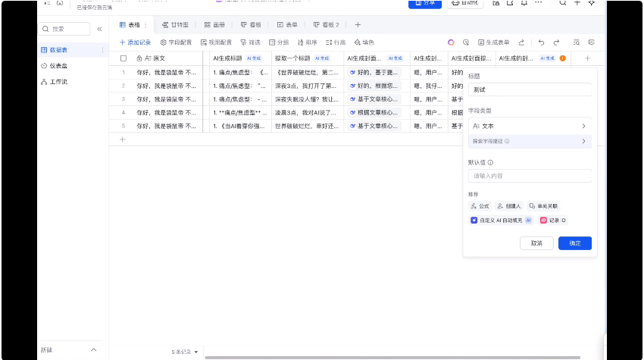Click the colorful AI ring icon in toolbar
The image size is (644, 360).
(x=451, y=42)
